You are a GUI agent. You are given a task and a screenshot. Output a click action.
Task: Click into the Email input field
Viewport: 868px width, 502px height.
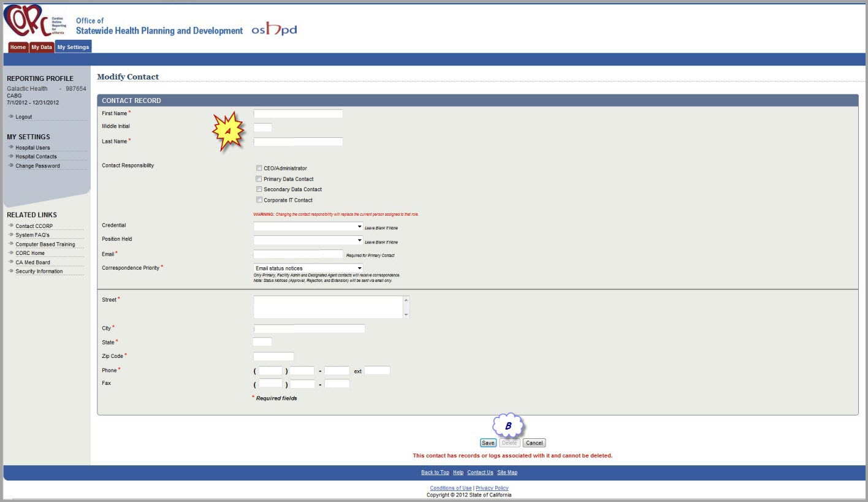(x=298, y=254)
